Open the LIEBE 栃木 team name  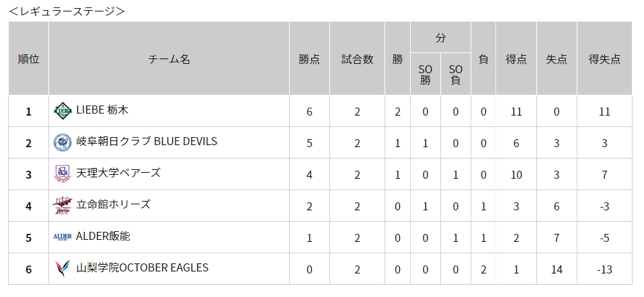click(102, 110)
